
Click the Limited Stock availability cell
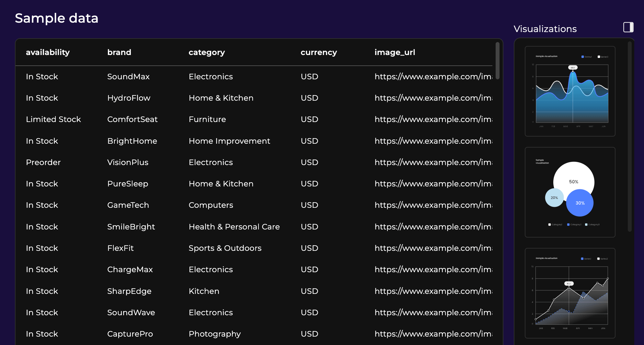[53, 119]
